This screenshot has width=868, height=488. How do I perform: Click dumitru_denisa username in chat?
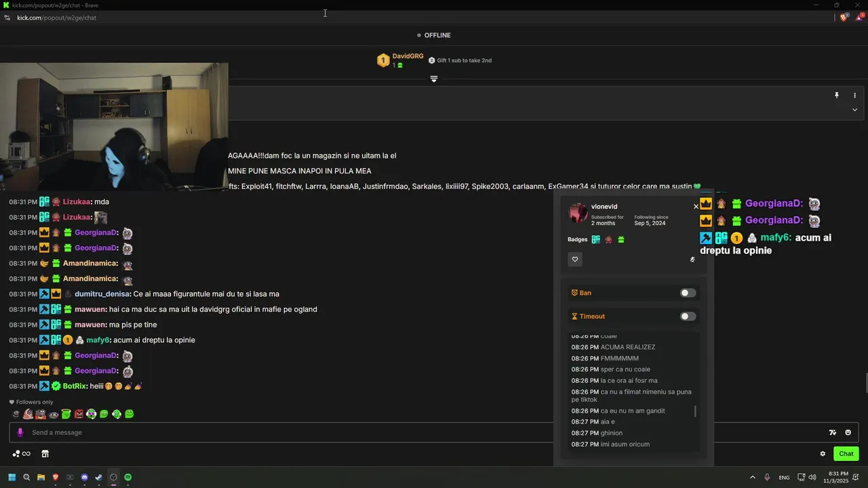click(x=102, y=294)
